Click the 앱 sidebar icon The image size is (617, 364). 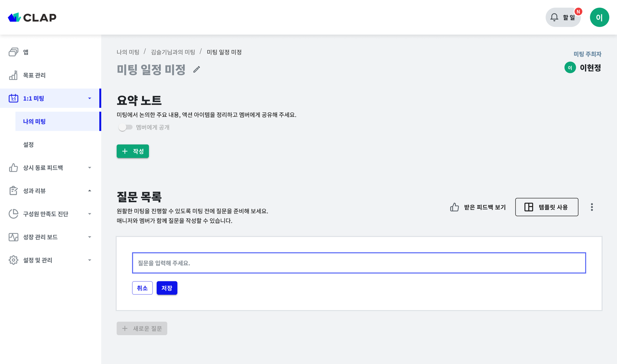(x=13, y=52)
